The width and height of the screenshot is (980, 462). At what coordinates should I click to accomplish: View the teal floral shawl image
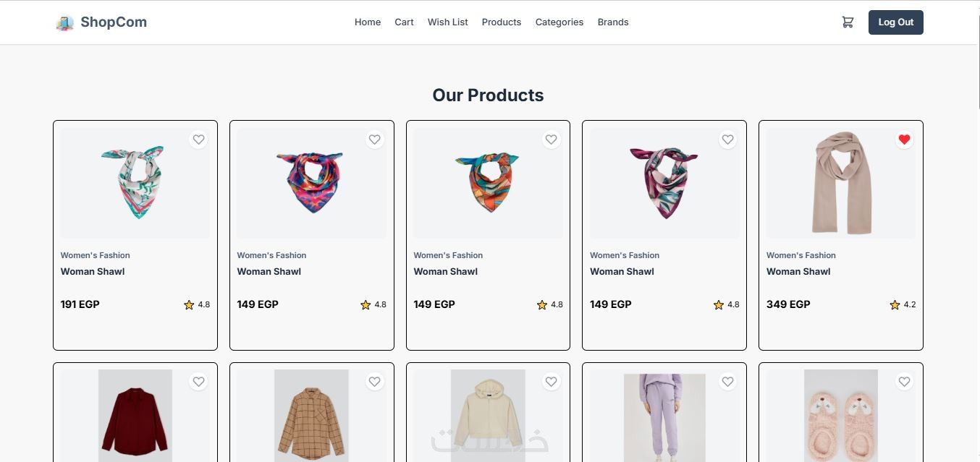tap(135, 183)
